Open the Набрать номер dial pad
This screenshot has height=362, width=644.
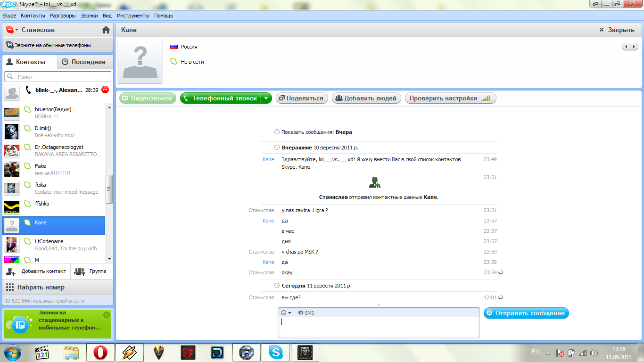[x=58, y=287]
